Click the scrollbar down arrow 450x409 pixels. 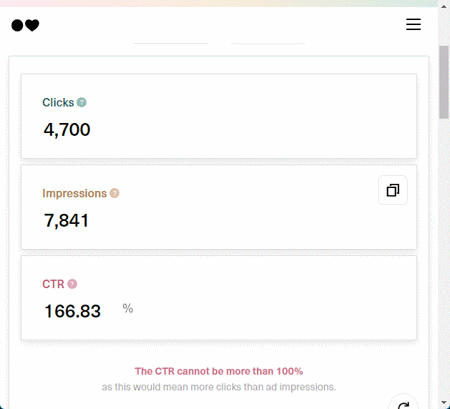point(444,403)
